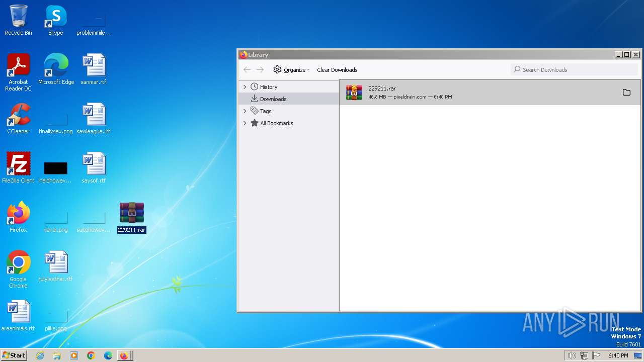
Task: Launch Microsoft Edge desktop shortcut
Action: 56,69
